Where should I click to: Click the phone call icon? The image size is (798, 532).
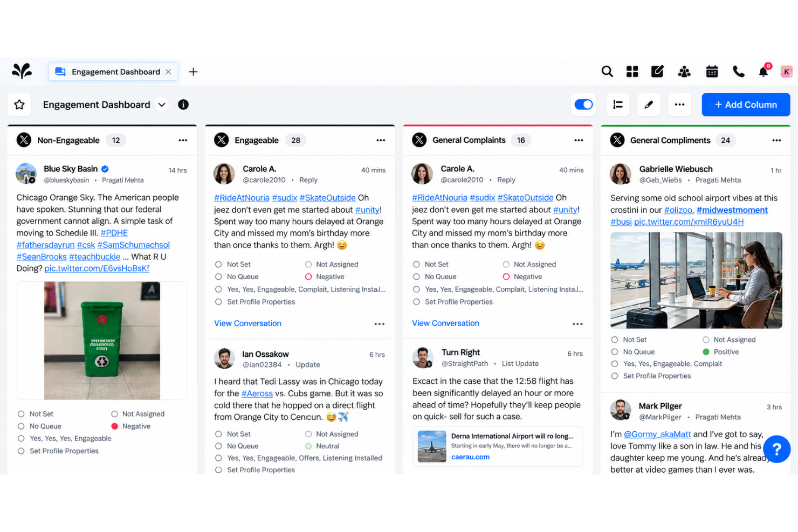tap(738, 72)
